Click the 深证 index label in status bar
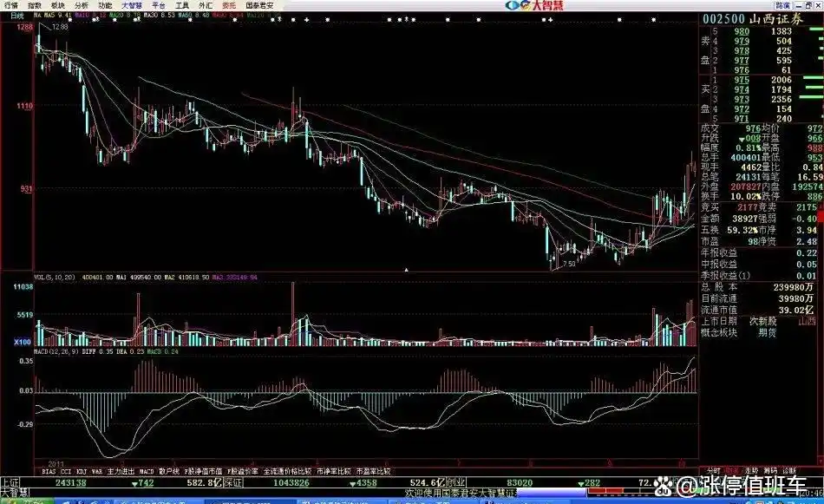 tap(233, 482)
